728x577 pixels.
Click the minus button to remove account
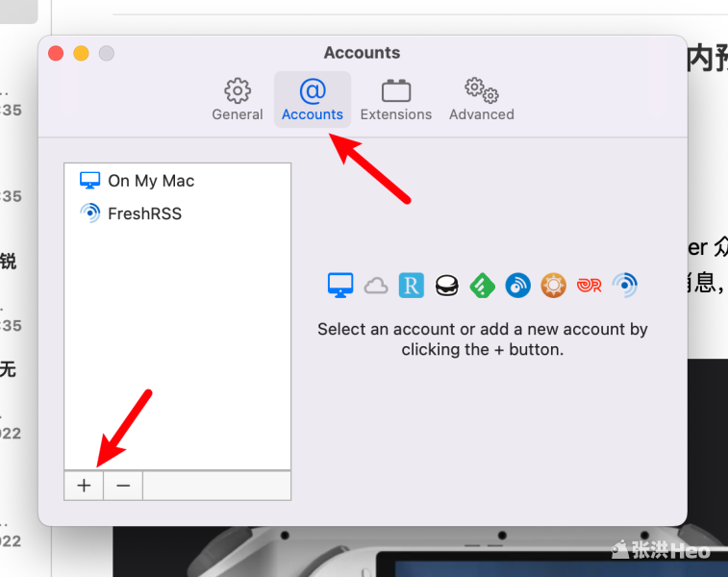[x=123, y=486]
